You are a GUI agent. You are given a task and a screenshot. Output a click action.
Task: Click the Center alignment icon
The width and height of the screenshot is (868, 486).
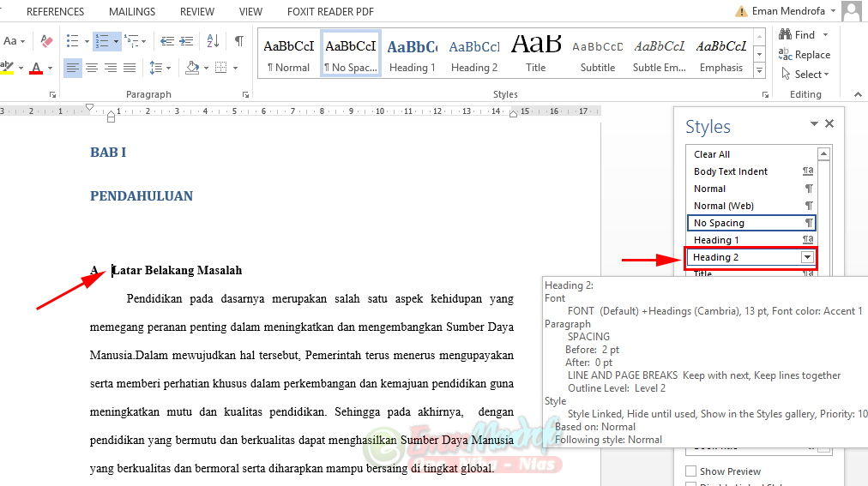pos(92,68)
